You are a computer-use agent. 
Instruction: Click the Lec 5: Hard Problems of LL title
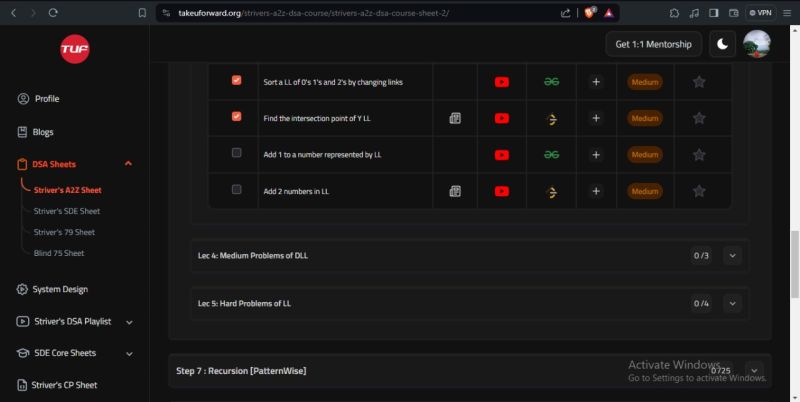tap(244, 304)
